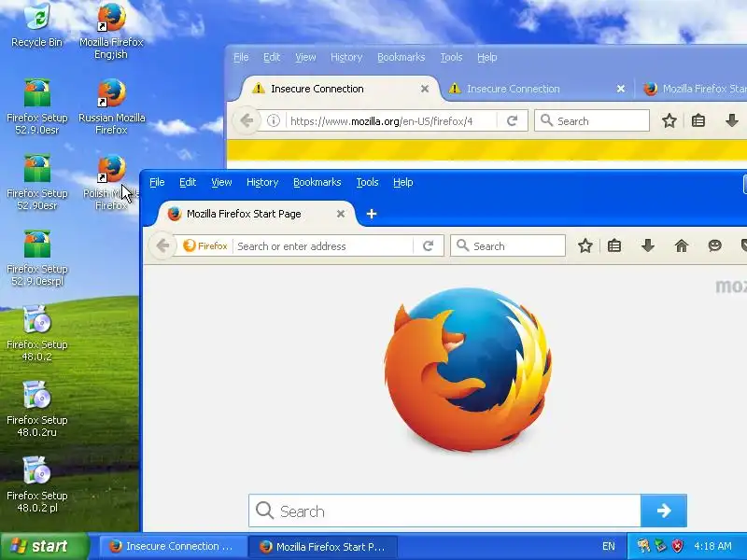This screenshot has height=560, width=747.
Task: Open Tools menu in front Firefox window
Action: click(367, 182)
